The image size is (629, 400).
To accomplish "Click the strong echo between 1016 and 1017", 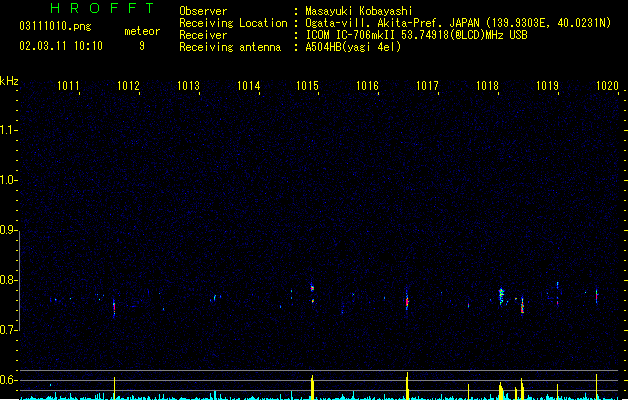I will pyautogui.click(x=407, y=302).
